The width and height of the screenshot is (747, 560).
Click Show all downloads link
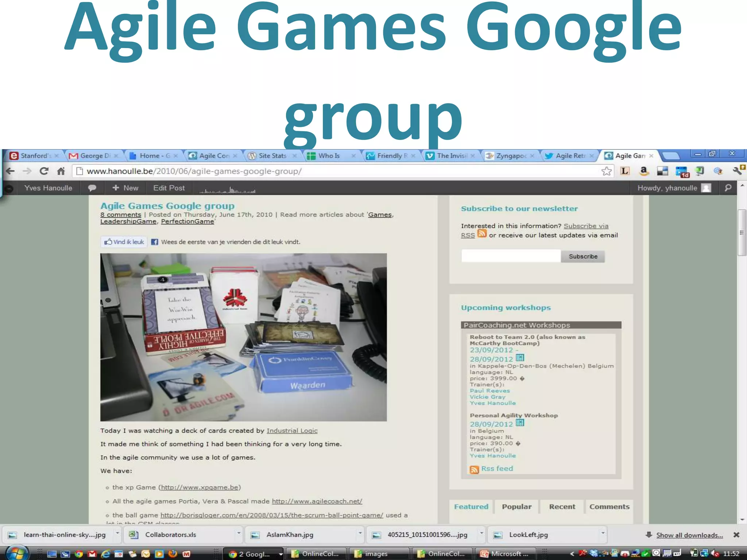click(x=689, y=535)
